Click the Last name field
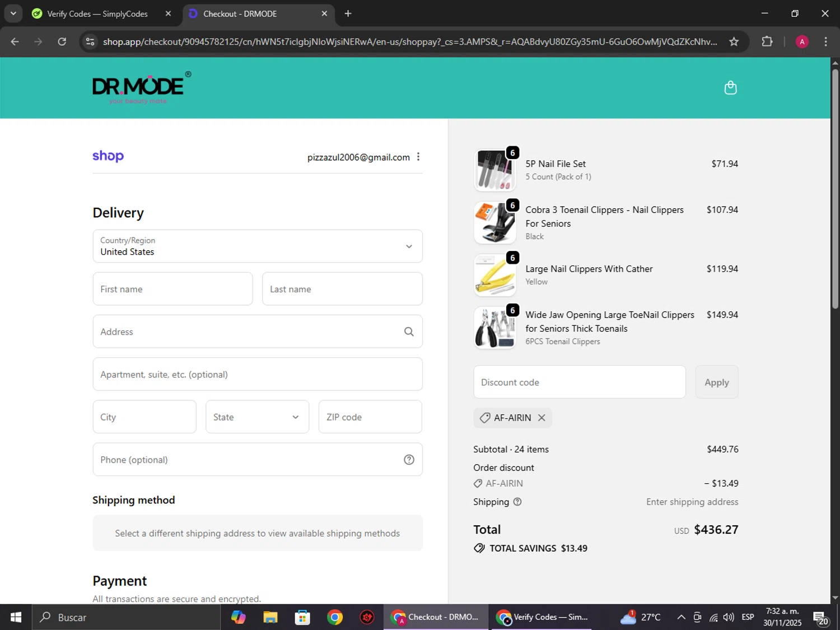The height and width of the screenshot is (630, 840). [x=342, y=289]
